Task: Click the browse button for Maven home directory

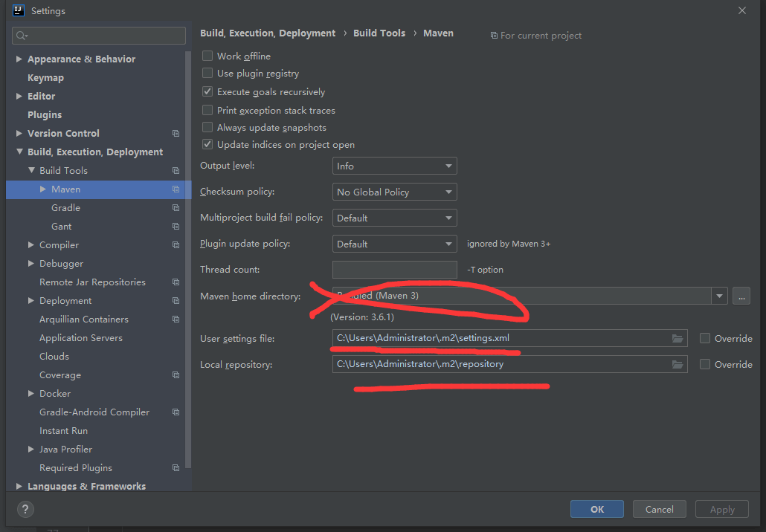Action: tap(741, 296)
